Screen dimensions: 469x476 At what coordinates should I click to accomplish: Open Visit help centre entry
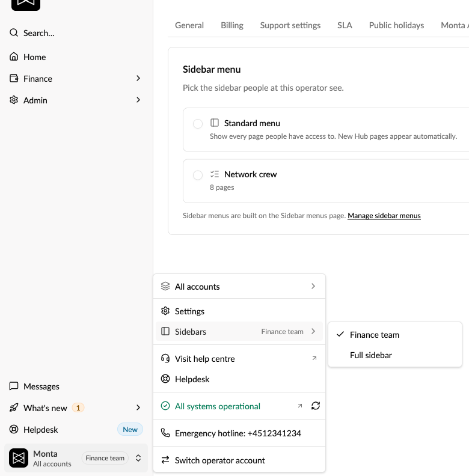click(239, 359)
